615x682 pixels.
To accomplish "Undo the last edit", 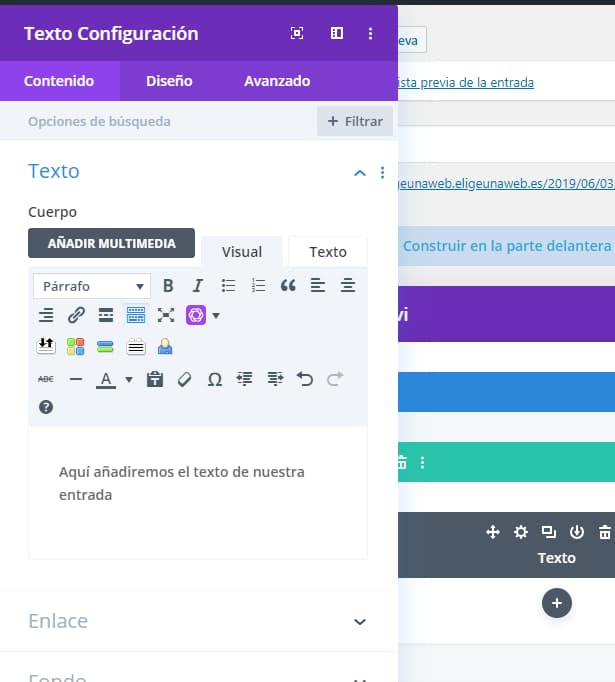I will pos(305,380).
